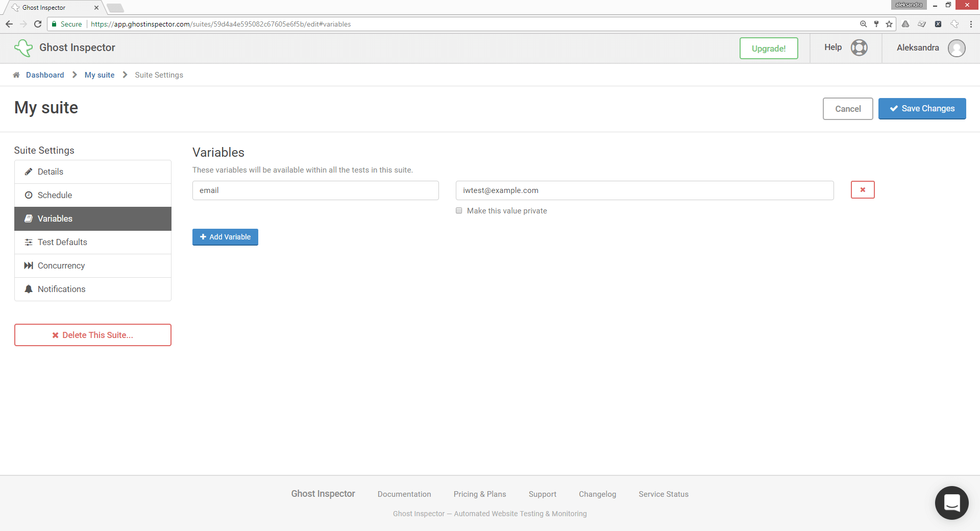This screenshot has height=531, width=980.
Task: Focus the variable value field iwtest@example.com
Action: 645,190
